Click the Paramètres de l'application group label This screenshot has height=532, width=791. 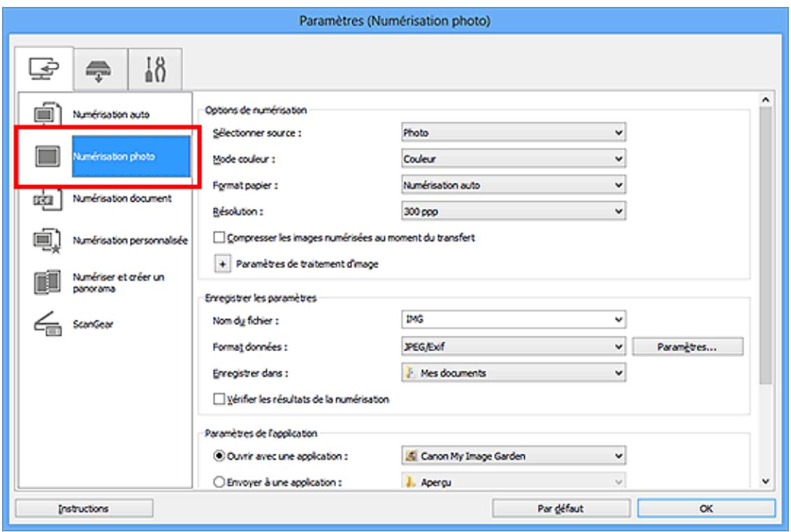click(x=261, y=433)
